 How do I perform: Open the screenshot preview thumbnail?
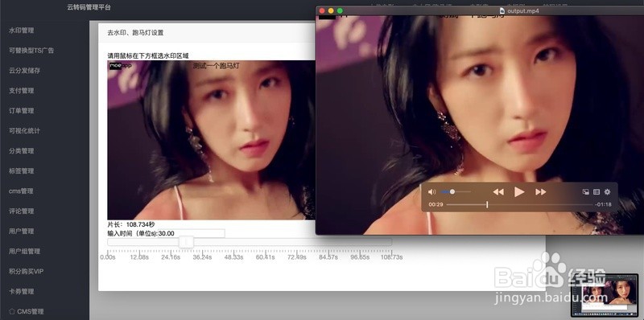[x=605, y=295]
